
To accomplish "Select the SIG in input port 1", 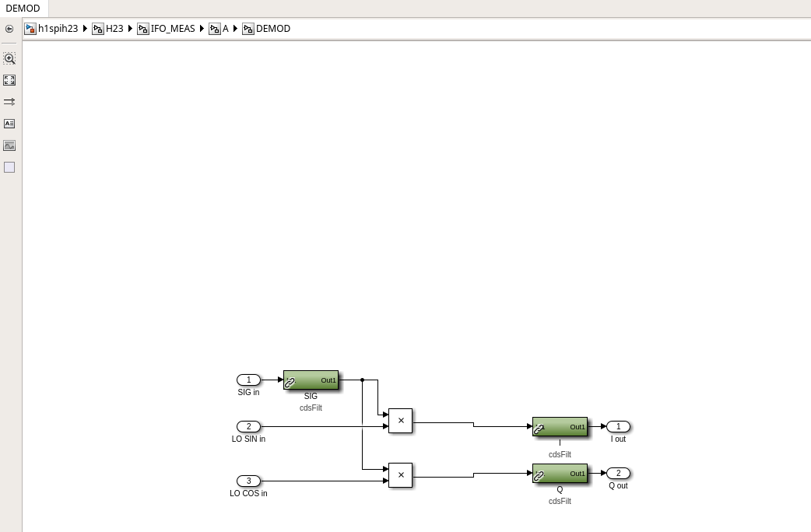I will (249, 380).
